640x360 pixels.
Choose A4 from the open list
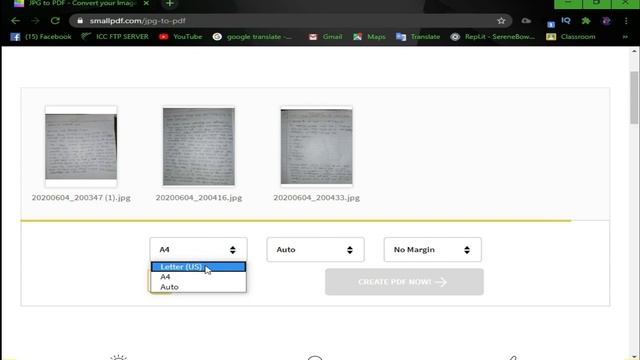point(198,277)
